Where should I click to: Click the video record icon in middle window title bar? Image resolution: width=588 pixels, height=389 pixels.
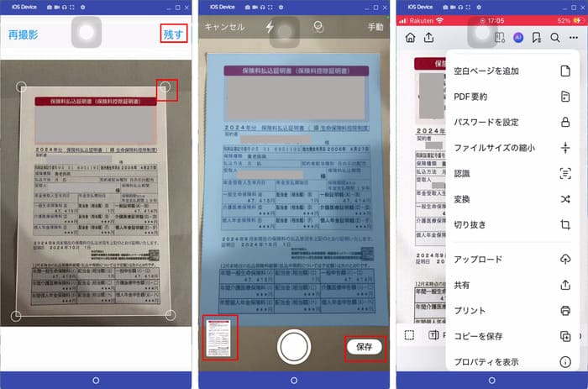[255, 7]
